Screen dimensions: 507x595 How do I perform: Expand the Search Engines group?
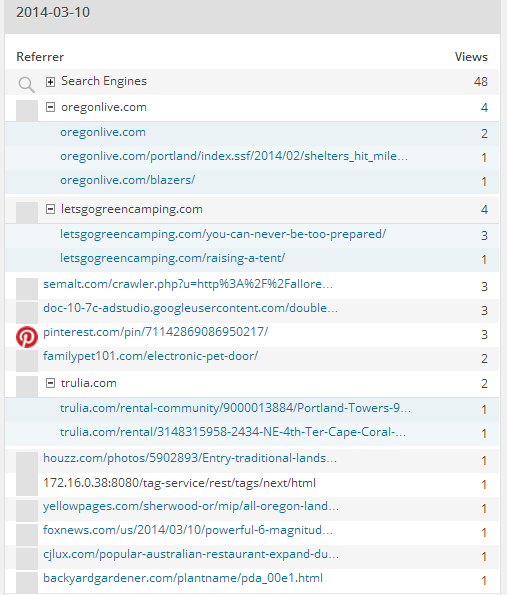pyautogui.click(x=50, y=82)
